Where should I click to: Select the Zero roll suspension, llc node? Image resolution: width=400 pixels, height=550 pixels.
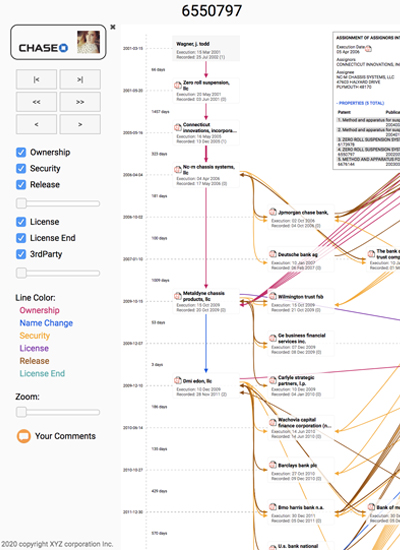(206, 90)
